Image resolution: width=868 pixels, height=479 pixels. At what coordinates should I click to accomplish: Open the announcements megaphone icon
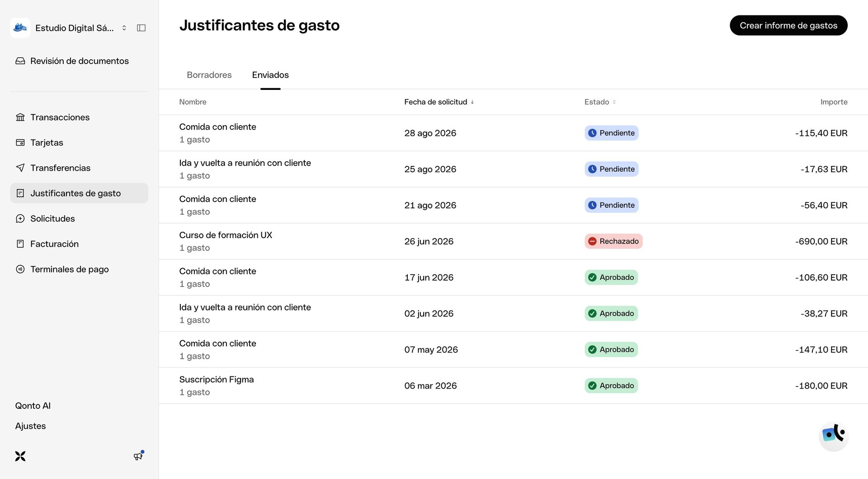(138, 456)
